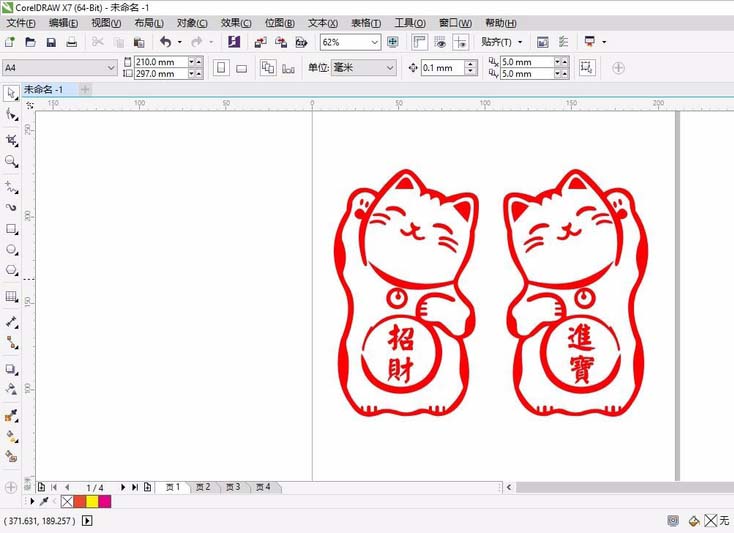The image size is (734, 533).
Task: Choose the Rectangle tool
Action: 11,228
